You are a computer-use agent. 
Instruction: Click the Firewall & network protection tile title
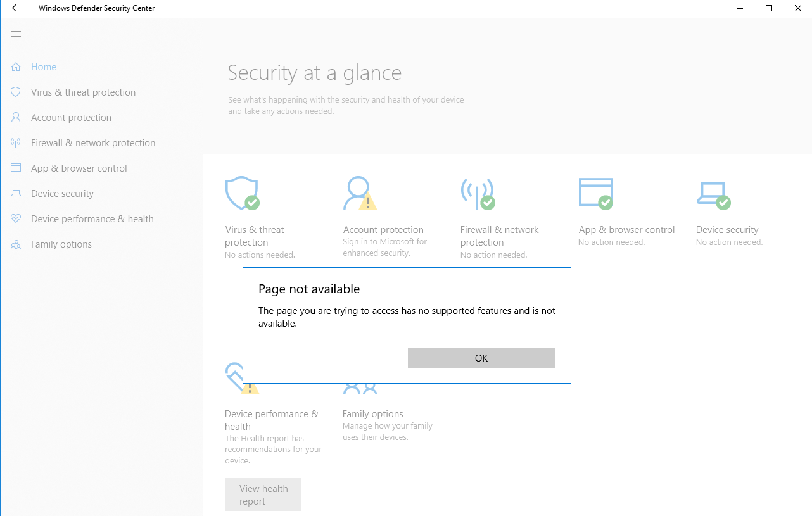(x=500, y=236)
